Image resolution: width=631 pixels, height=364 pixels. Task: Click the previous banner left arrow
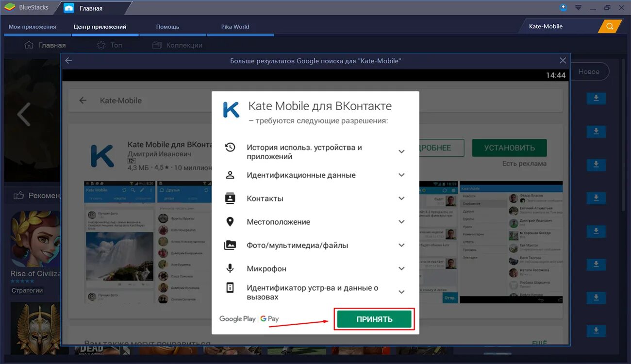point(23,115)
